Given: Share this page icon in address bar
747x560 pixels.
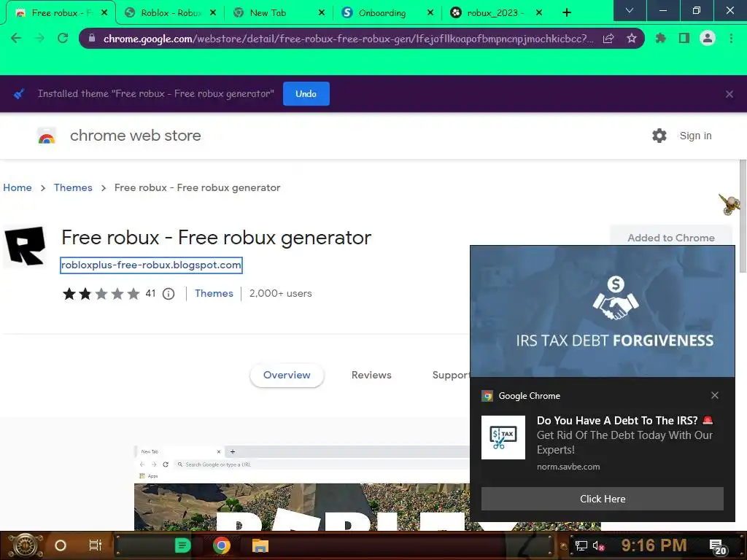Looking at the screenshot, I should 608,39.
